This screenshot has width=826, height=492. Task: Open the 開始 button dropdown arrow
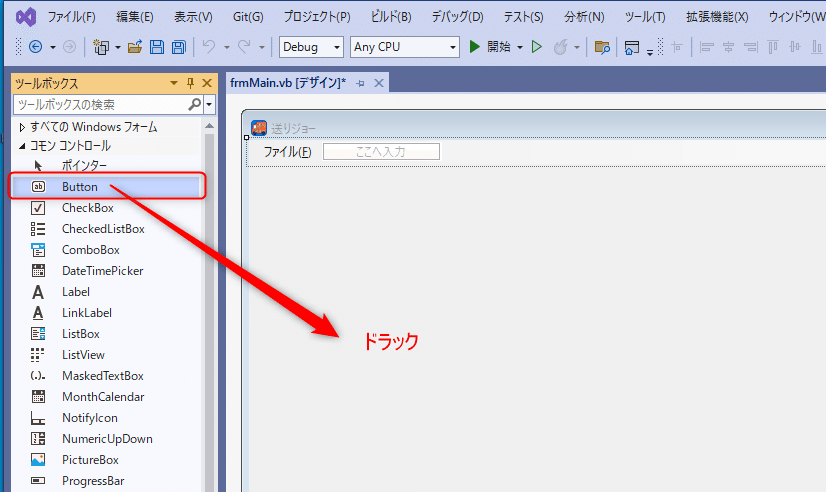pos(520,47)
